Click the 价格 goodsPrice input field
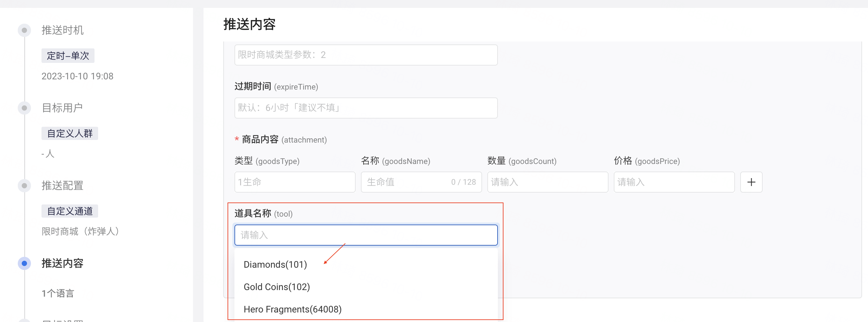 (x=674, y=182)
